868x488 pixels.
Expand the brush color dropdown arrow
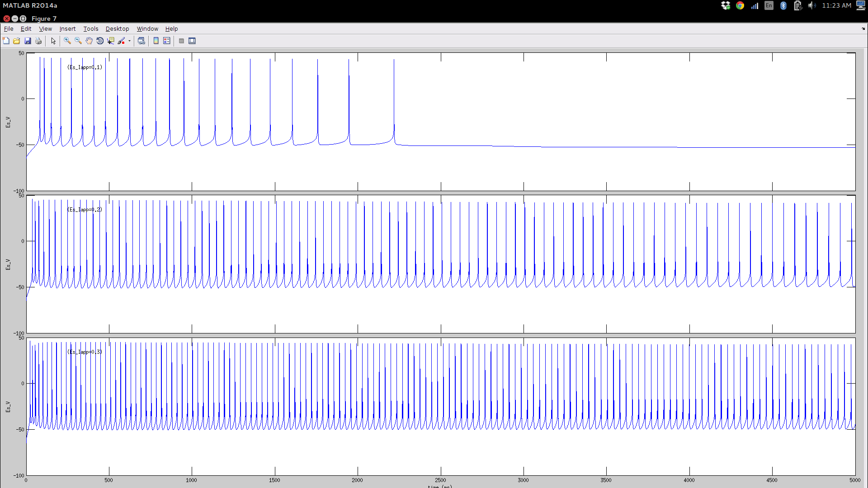pyautogui.click(x=129, y=41)
